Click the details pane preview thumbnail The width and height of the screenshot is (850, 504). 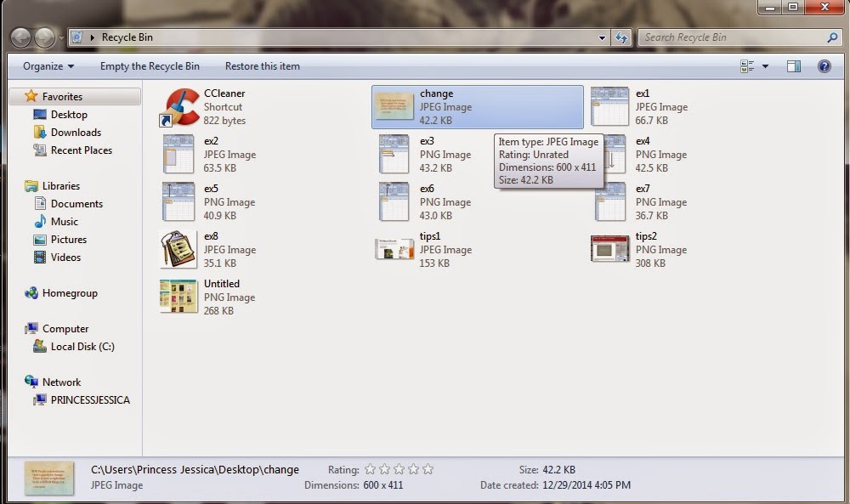(x=48, y=478)
